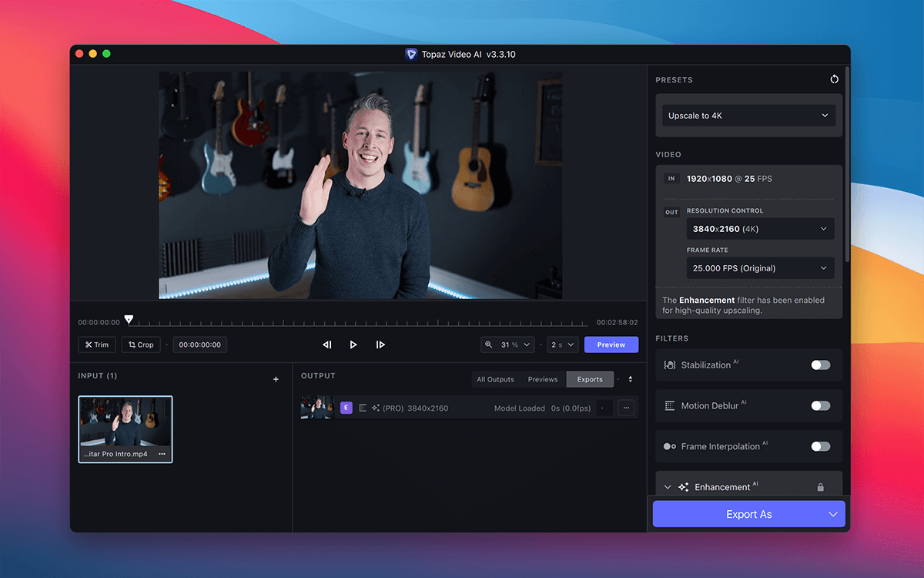Image resolution: width=924 pixels, height=578 pixels.
Task: Open the three-dot menu for the export row
Action: [x=626, y=408]
